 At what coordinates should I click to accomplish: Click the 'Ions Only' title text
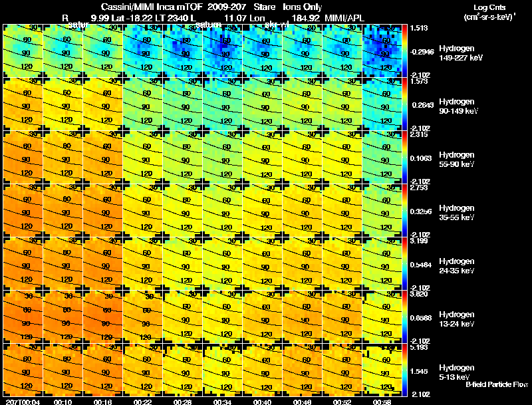click(303, 7)
